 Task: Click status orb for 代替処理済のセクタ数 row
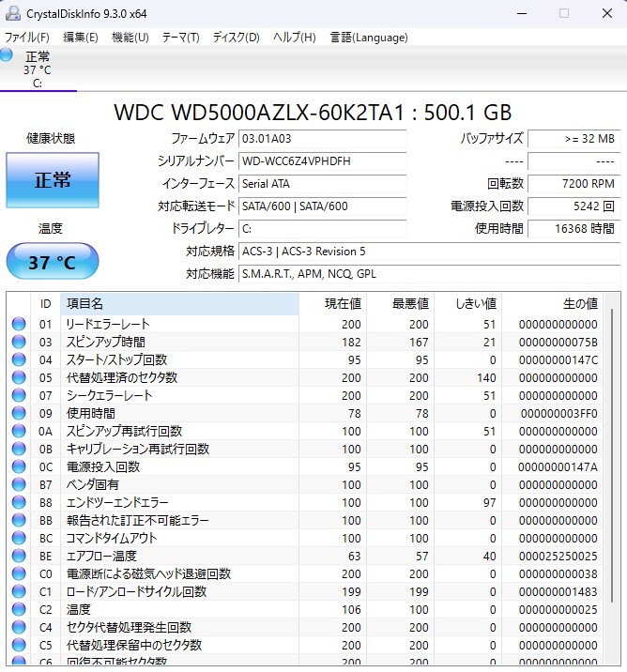point(19,377)
